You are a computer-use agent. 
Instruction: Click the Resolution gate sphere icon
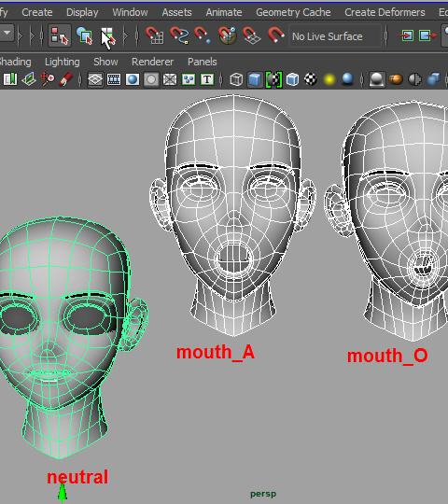[133, 79]
